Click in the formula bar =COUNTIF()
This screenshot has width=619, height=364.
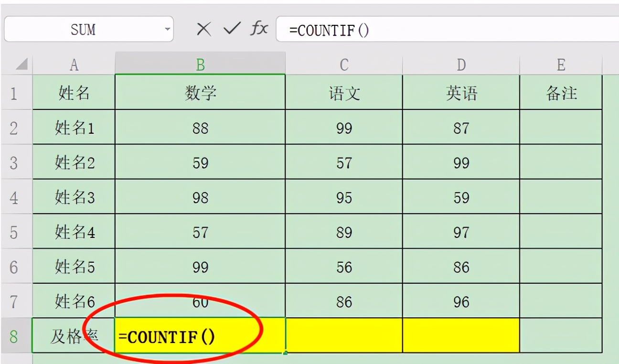(x=448, y=30)
